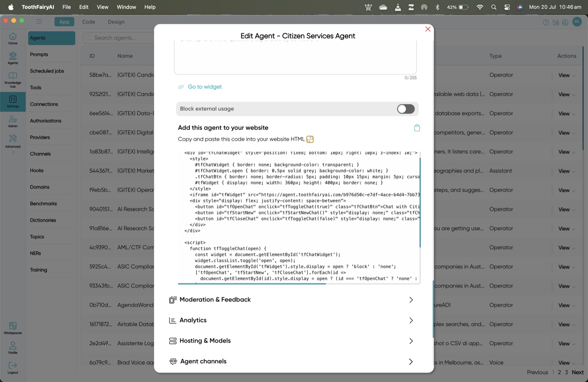The width and height of the screenshot is (588, 382).
Task: Go to Previous page of agents
Action: [537, 372]
